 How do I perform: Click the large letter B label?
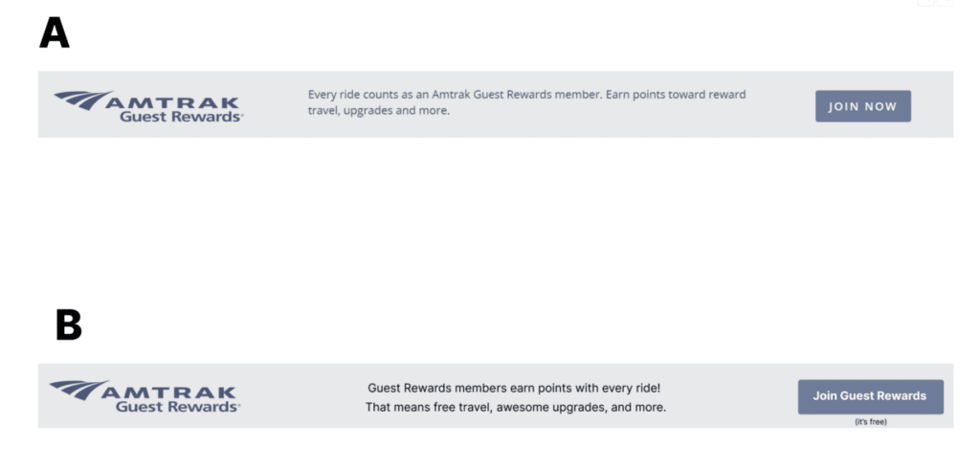[68, 325]
